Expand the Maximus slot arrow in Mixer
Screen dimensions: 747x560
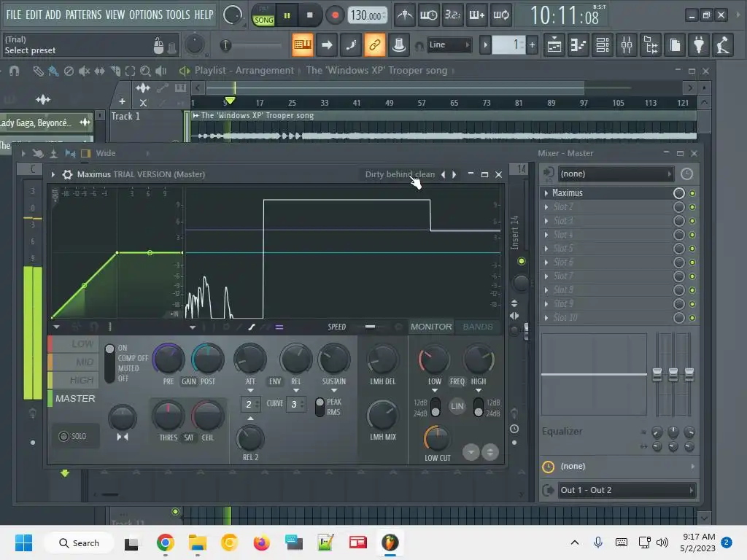pos(546,192)
